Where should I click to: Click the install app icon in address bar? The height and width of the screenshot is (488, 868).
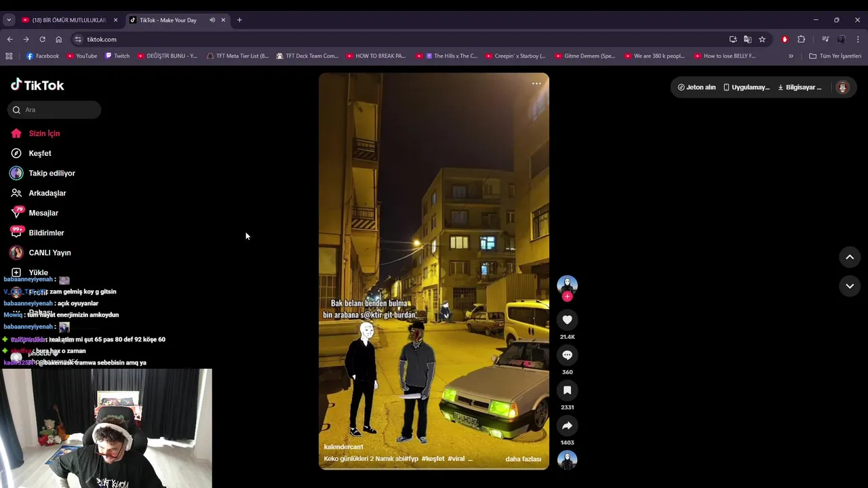733,39
